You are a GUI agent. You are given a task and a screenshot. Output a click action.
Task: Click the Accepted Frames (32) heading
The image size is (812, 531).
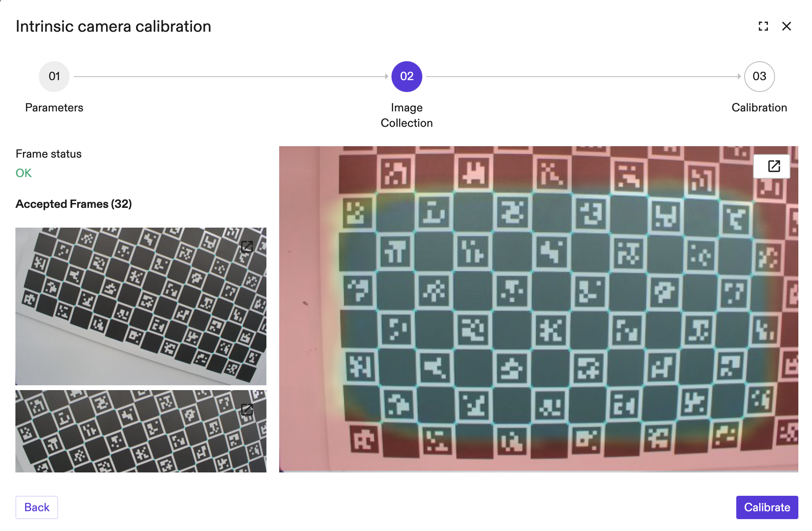[x=74, y=204]
